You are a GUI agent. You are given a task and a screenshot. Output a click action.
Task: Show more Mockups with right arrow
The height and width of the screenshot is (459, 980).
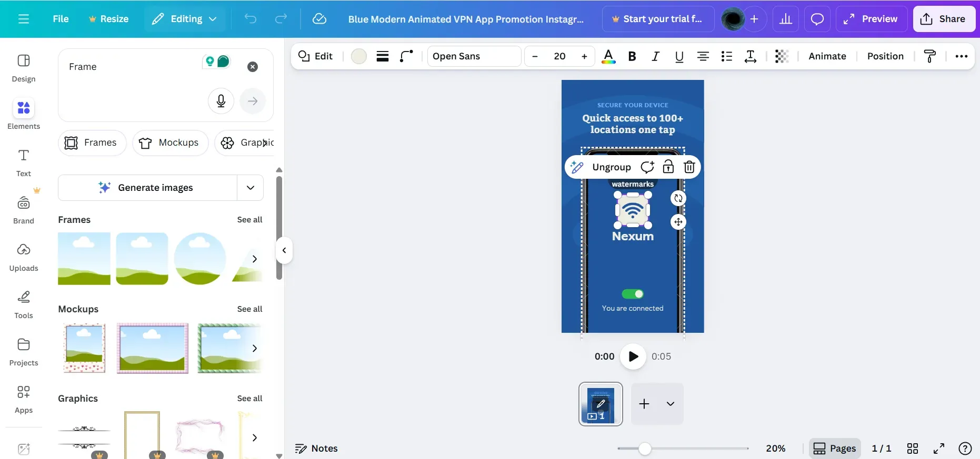coord(255,348)
